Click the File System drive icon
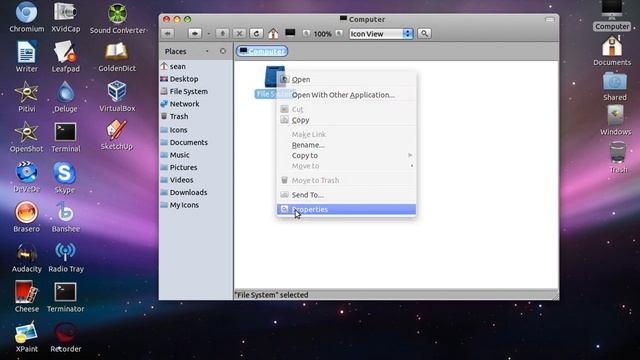Viewport: 640px width, 360px height. coord(274,76)
